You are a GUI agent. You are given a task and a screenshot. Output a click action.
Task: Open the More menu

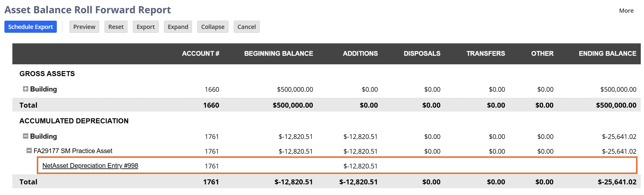click(626, 11)
